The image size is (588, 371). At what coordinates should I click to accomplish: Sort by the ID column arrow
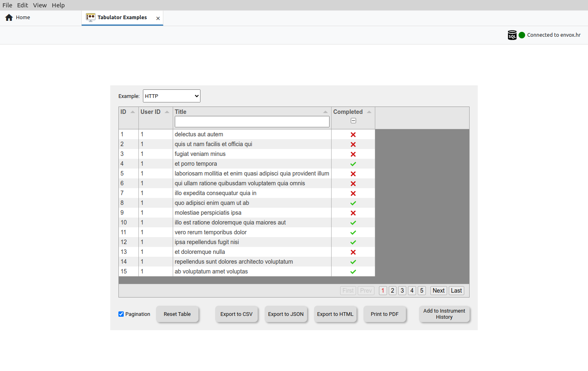pyautogui.click(x=133, y=112)
